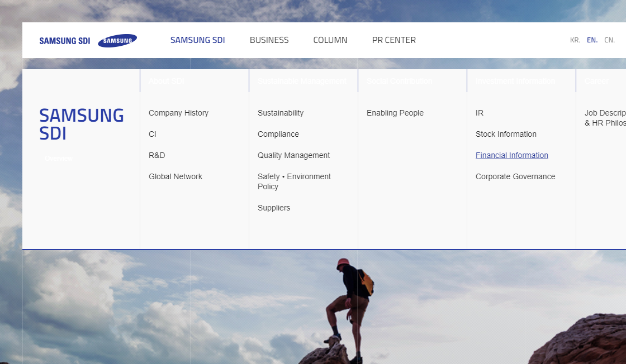Viewport: 626px width, 364px height.
Task: Open the Company History page
Action: click(x=178, y=113)
